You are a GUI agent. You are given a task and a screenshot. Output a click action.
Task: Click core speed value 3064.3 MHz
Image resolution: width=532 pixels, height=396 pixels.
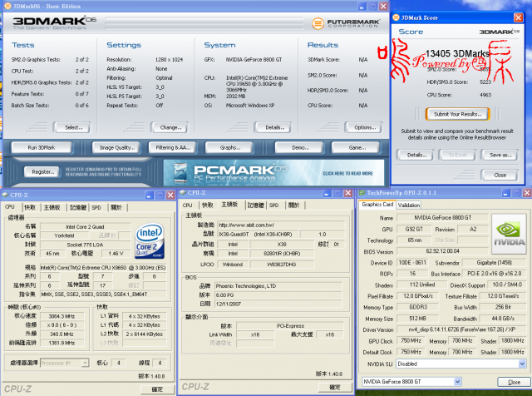(x=62, y=316)
